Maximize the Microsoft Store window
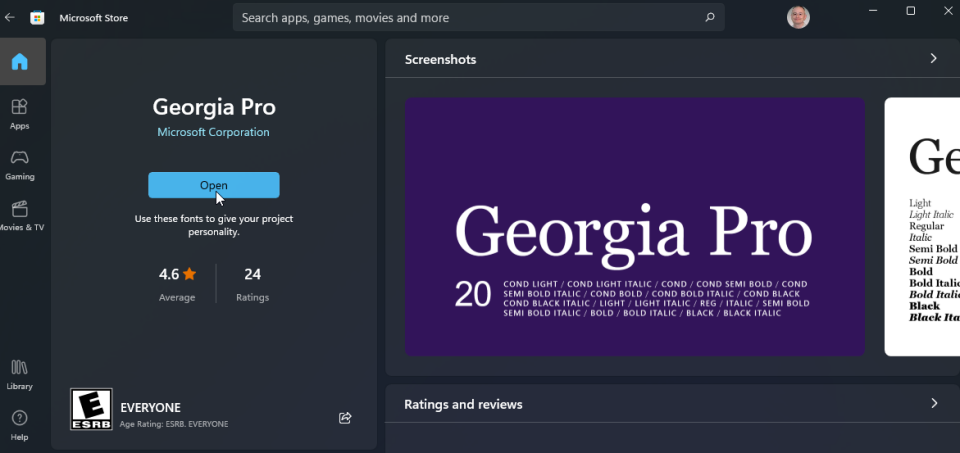Viewport: 960px width, 453px height. [910, 11]
